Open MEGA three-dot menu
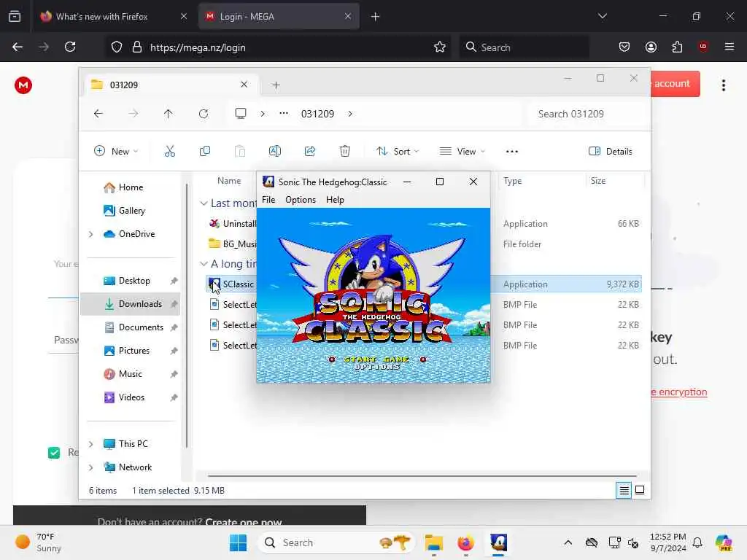The width and height of the screenshot is (747, 560). pyautogui.click(x=723, y=85)
